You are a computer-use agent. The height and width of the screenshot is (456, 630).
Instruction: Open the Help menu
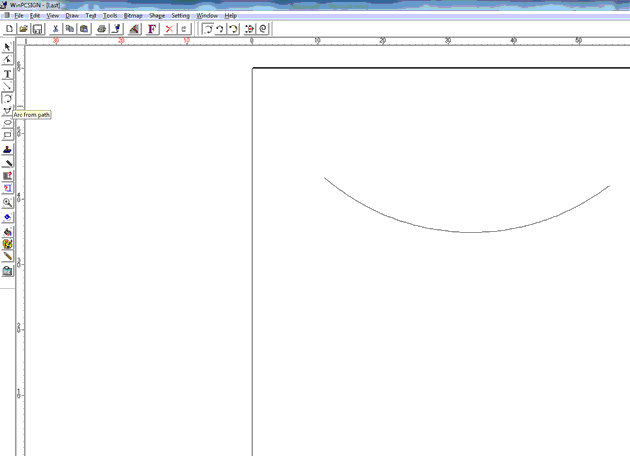tap(230, 16)
